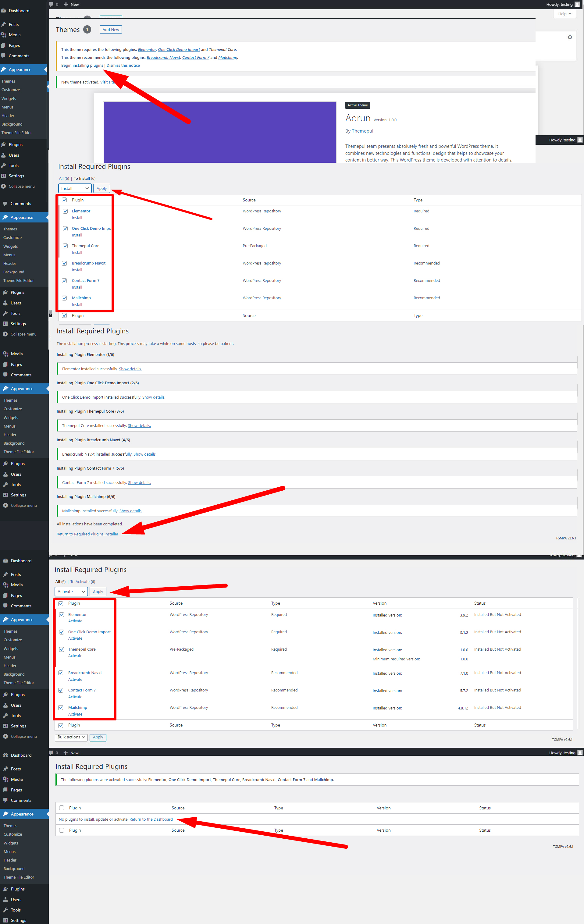Click Apply next to Bulk actions dropdown
The height and width of the screenshot is (924, 584).
click(98, 737)
